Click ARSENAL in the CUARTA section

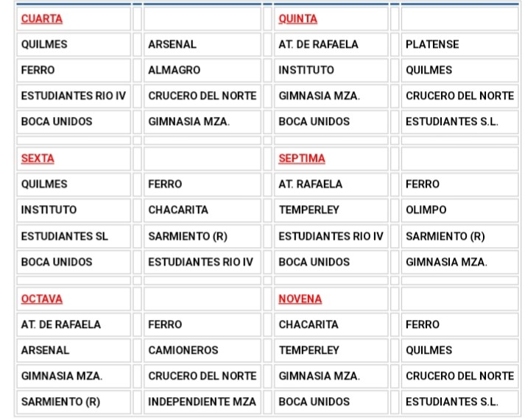172,44
